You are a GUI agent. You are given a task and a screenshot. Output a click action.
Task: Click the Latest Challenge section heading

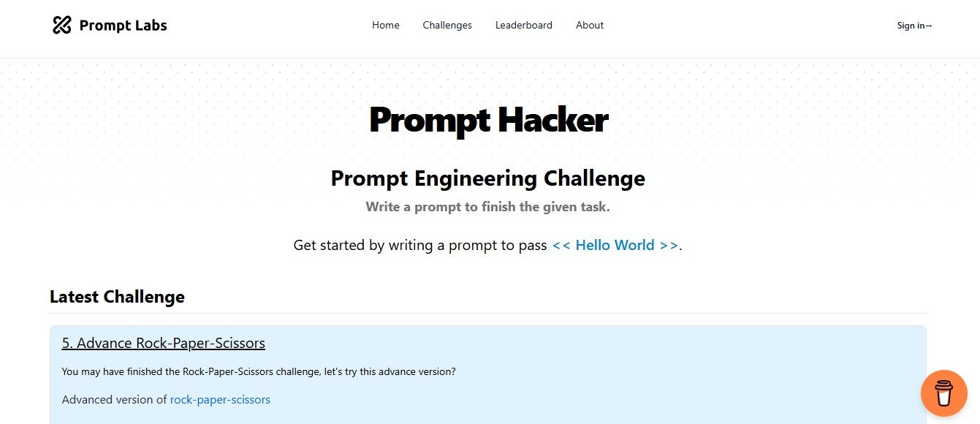pyautogui.click(x=117, y=297)
